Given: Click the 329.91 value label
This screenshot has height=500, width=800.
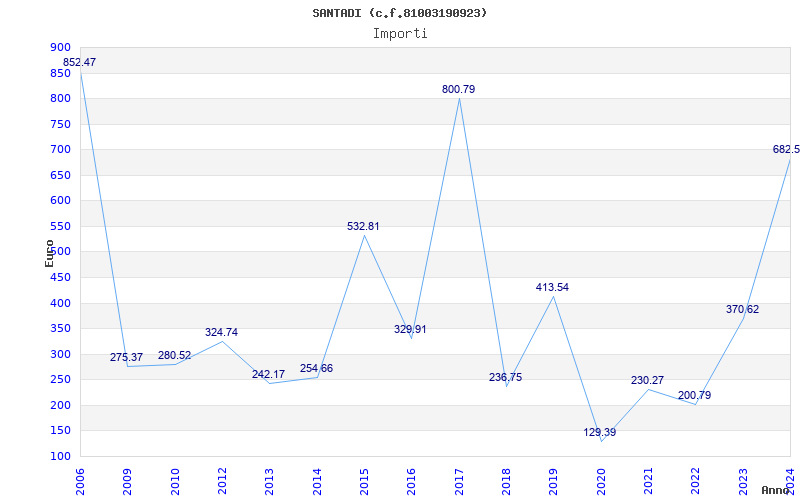Looking at the screenshot, I should [x=410, y=329].
